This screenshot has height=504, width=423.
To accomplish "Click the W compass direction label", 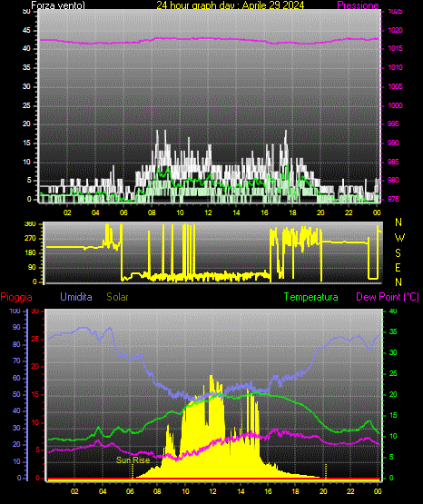I will coord(399,238).
